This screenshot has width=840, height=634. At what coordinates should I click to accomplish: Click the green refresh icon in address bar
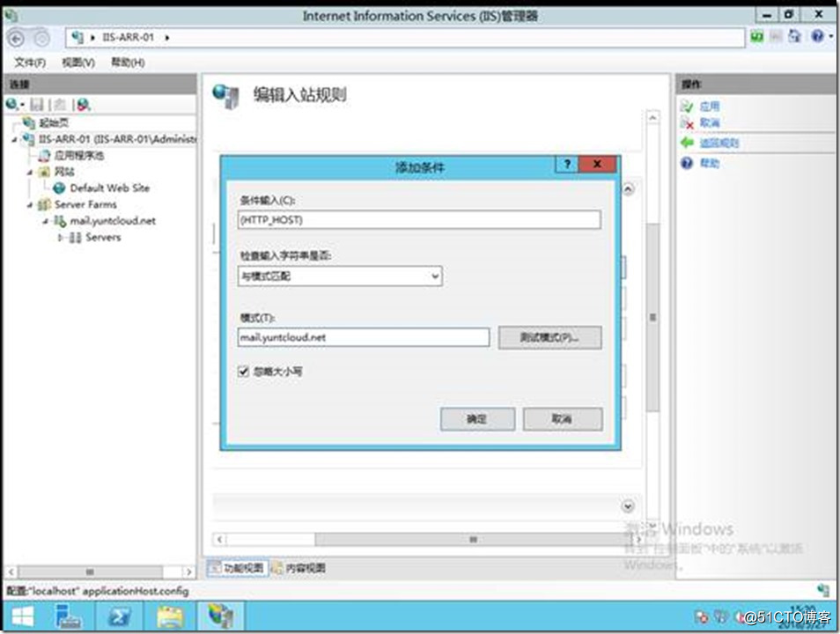(757, 36)
